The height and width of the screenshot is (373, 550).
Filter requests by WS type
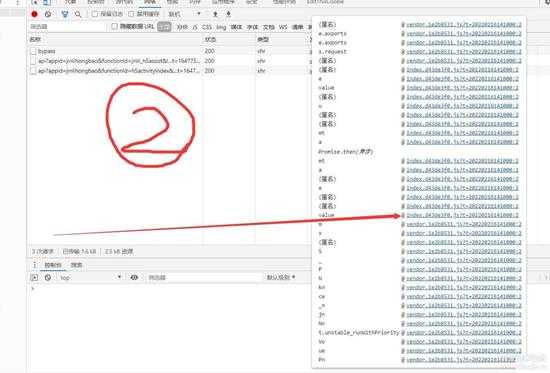coord(283,27)
